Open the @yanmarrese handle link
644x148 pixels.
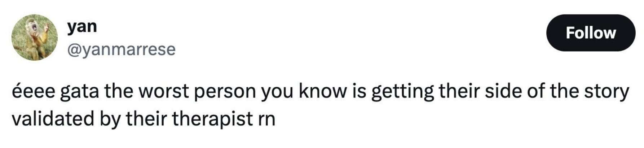(121, 49)
